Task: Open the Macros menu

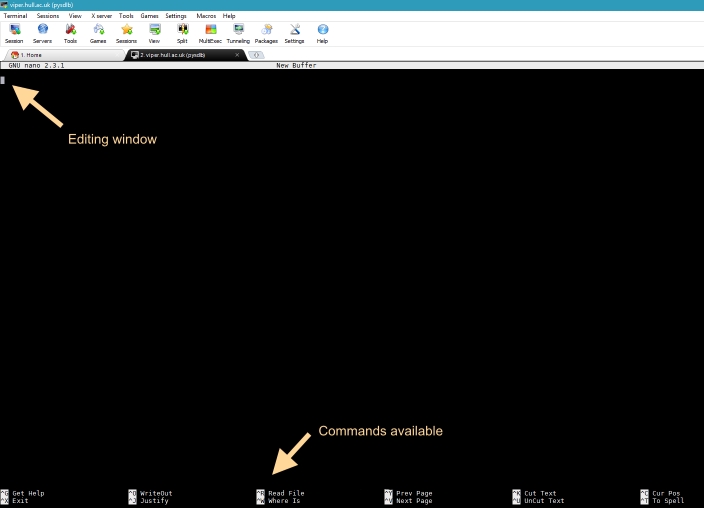Action: [206, 16]
